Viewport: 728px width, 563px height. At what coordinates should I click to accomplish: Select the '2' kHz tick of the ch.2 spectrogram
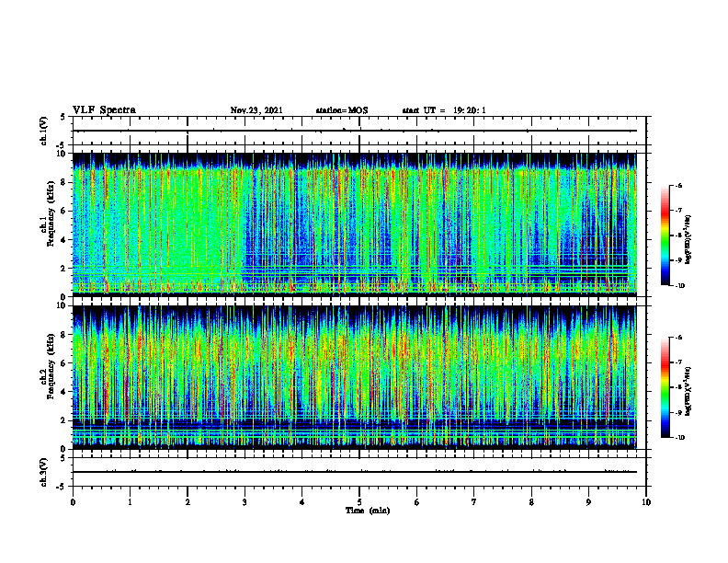64,420
